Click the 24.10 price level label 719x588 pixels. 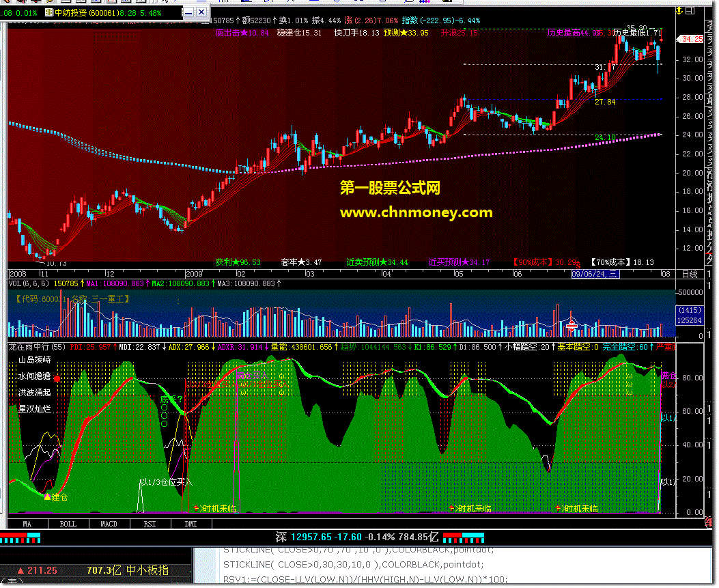tap(605, 137)
